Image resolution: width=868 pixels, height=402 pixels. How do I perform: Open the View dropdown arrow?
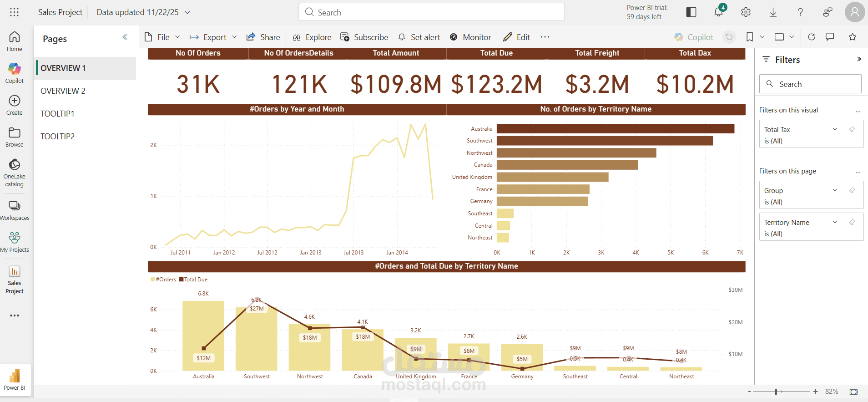tap(792, 37)
